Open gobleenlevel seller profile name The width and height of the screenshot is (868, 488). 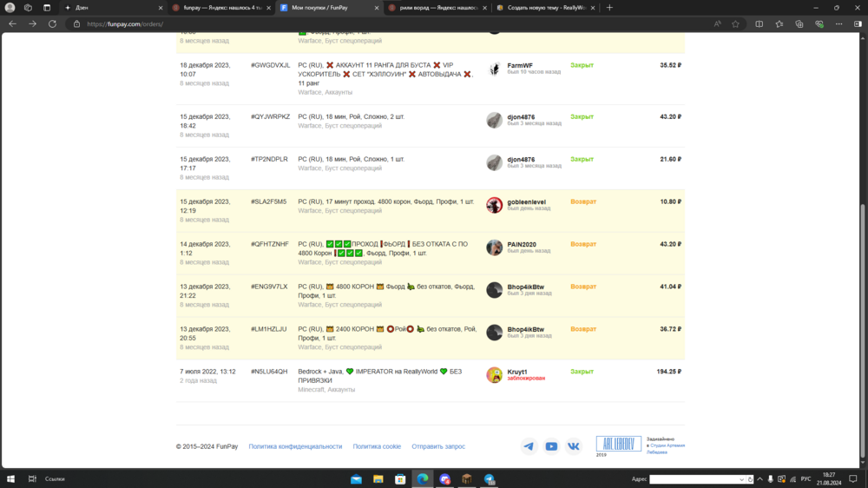coord(527,202)
